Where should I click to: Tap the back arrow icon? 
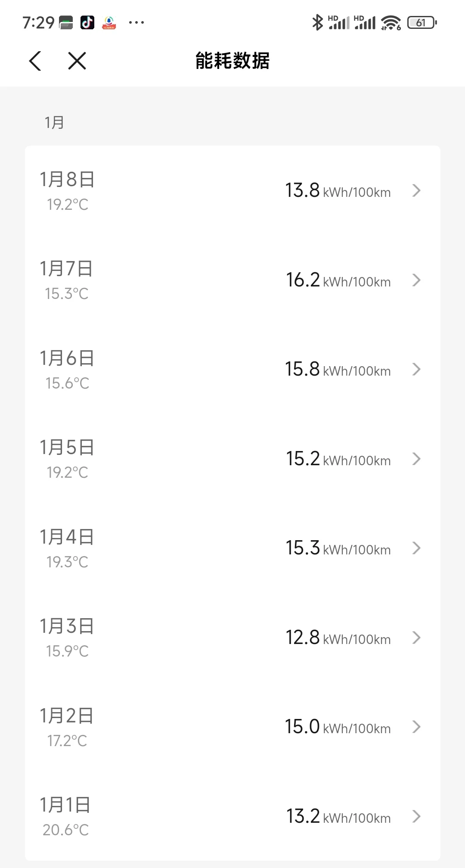(35, 61)
